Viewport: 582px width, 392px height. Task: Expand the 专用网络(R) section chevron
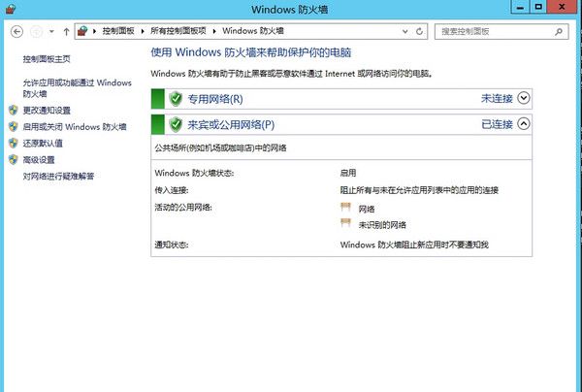tap(525, 98)
